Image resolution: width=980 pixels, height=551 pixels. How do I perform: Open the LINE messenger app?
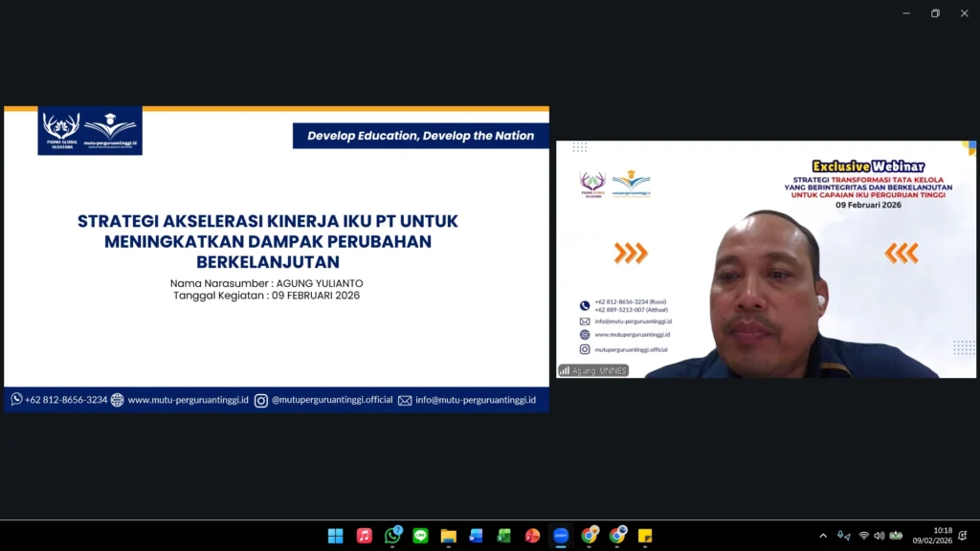coord(420,536)
